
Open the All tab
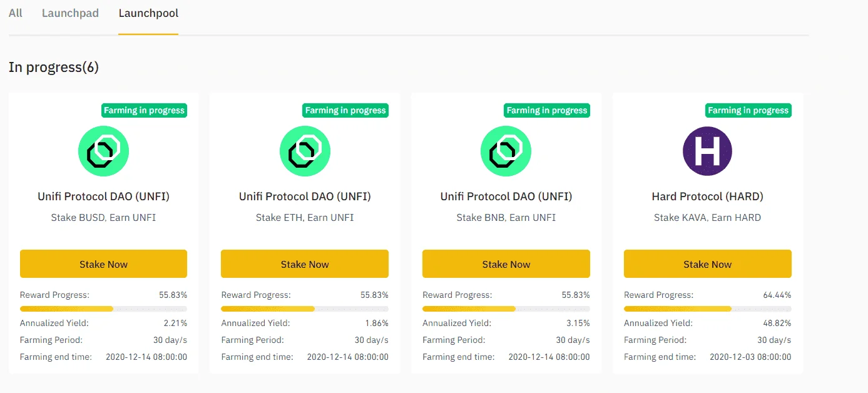tap(16, 13)
